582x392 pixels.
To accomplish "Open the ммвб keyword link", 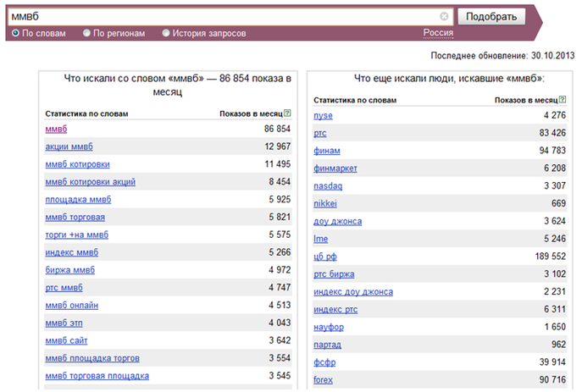I will pyautogui.click(x=56, y=129).
